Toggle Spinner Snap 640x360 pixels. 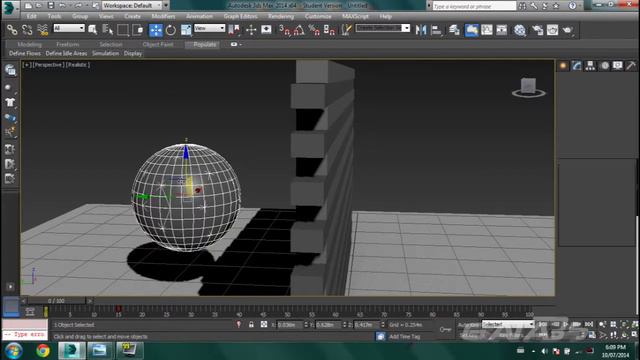tap(329, 30)
